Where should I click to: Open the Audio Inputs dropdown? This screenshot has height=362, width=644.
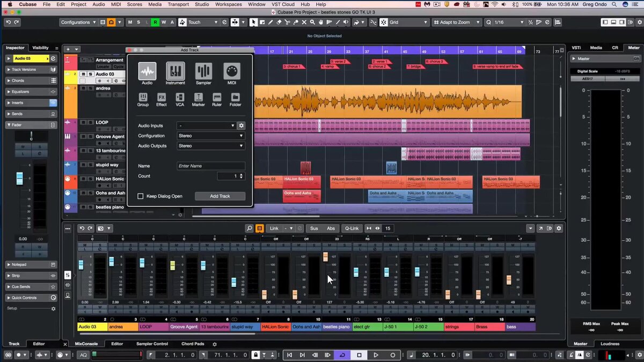(x=207, y=125)
